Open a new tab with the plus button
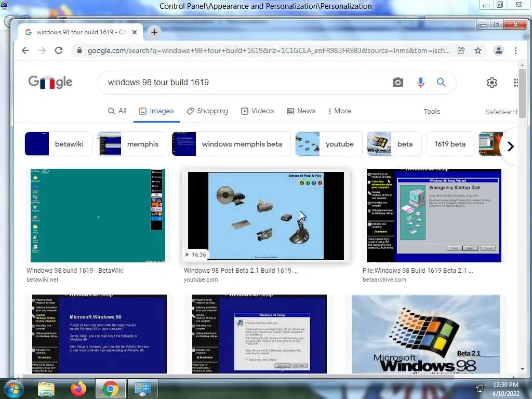532x399 pixels. coord(154,32)
